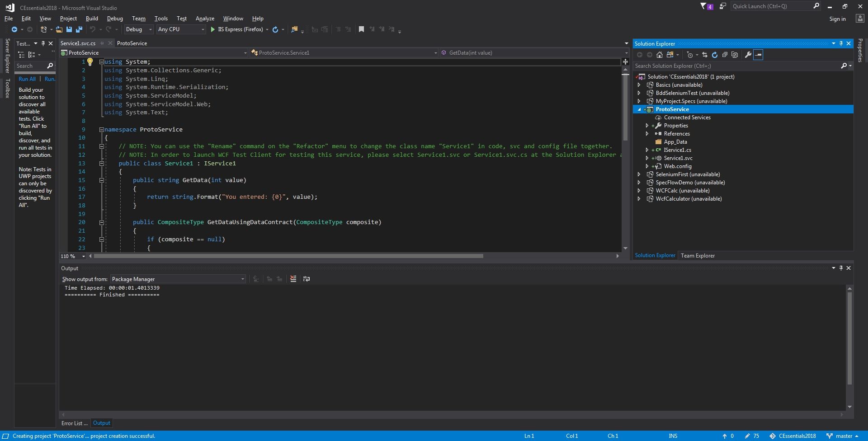The width and height of the screenshot is (868, 441).
Task: Click the pending changes pencil showing 75
Action: (x=752, y=436)
